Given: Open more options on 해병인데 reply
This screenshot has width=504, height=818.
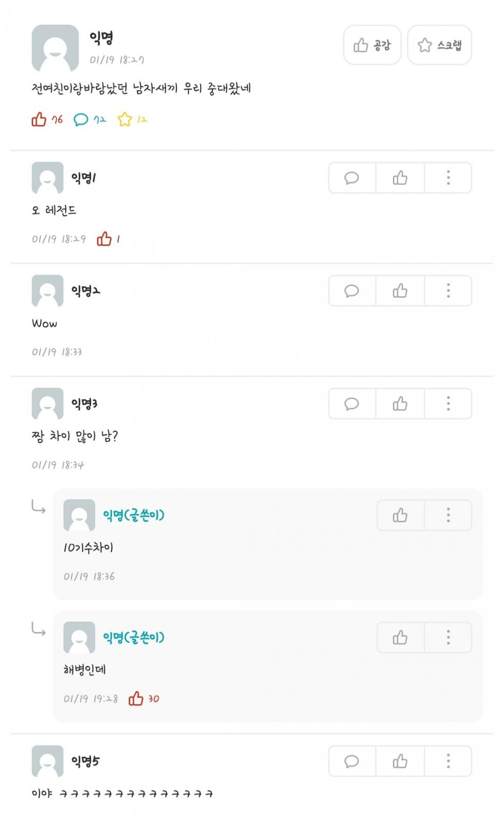Looking at the screenshot, I should [x=448, y=638].
